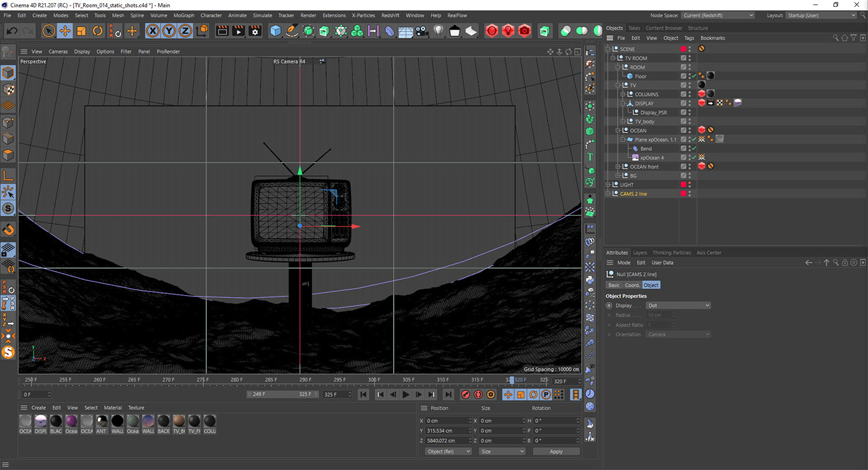868x470 pixels.
Task: Click the Record Active Objects button
Action: pos(465,394)
